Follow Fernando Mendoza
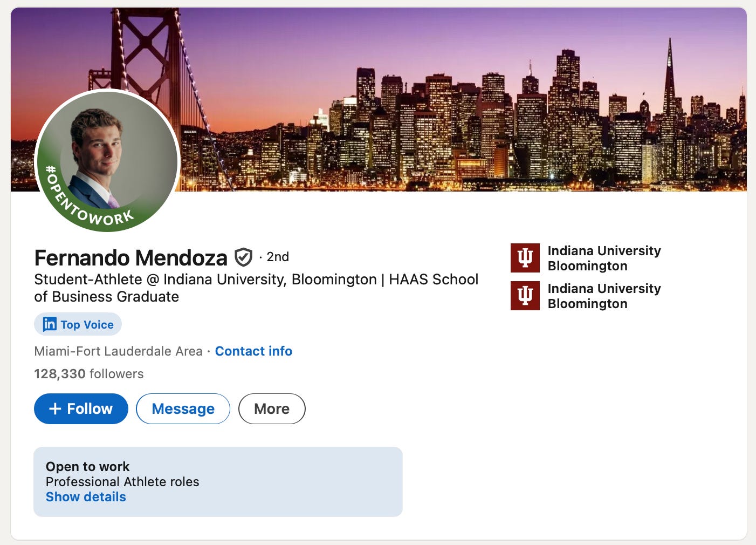The width and height of the screenshot is (756, 545). click(x=81, y=408)
